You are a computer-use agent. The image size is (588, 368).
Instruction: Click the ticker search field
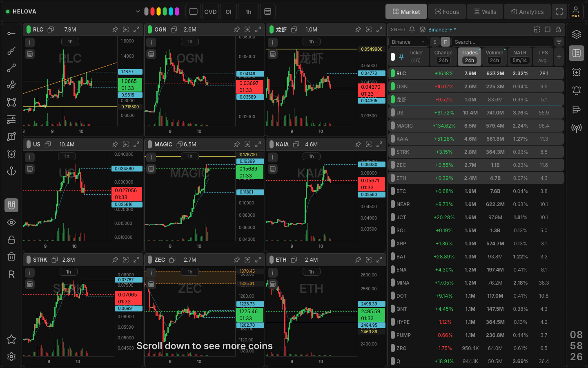point(502,42)
